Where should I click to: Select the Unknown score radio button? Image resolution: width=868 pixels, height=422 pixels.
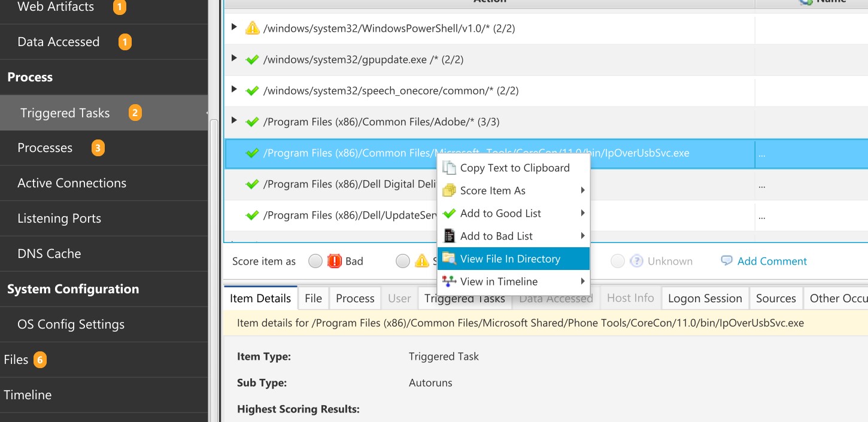pyautogui.click(x=617, y=260)
